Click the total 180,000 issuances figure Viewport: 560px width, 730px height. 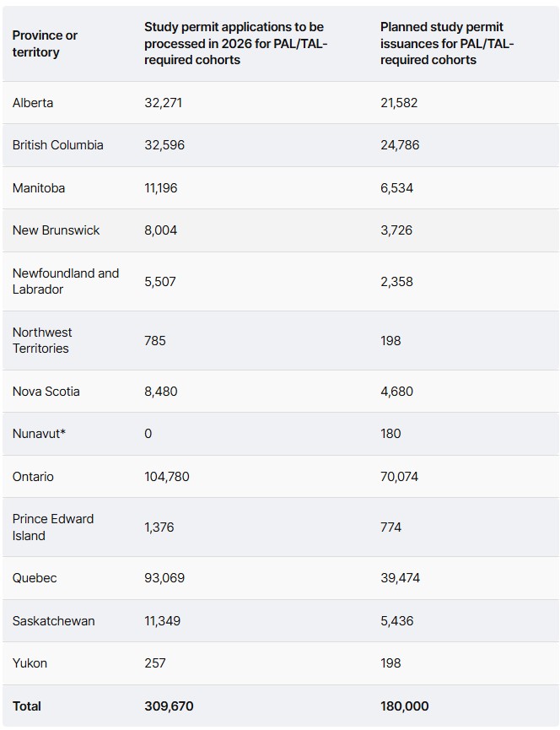405,706
